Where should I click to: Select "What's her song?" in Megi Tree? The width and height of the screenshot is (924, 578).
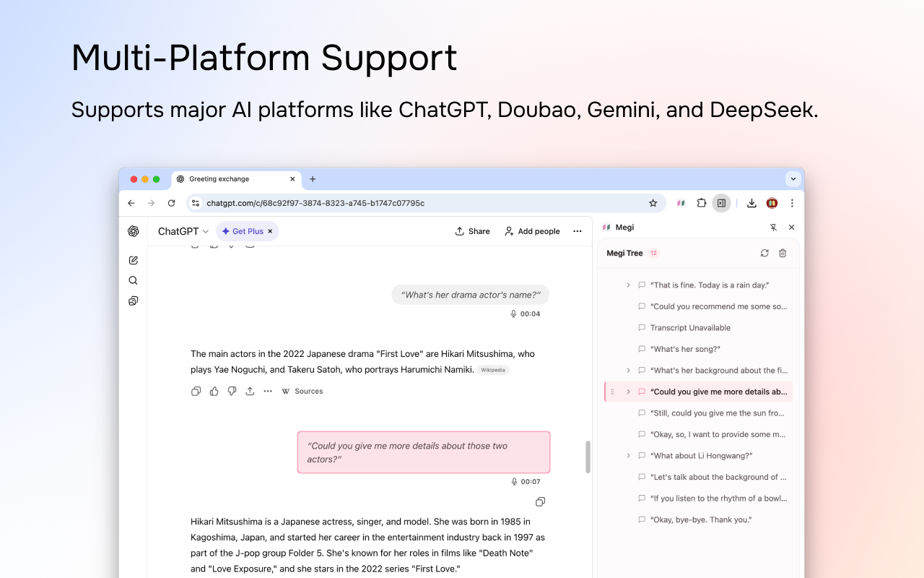(685, 349)
